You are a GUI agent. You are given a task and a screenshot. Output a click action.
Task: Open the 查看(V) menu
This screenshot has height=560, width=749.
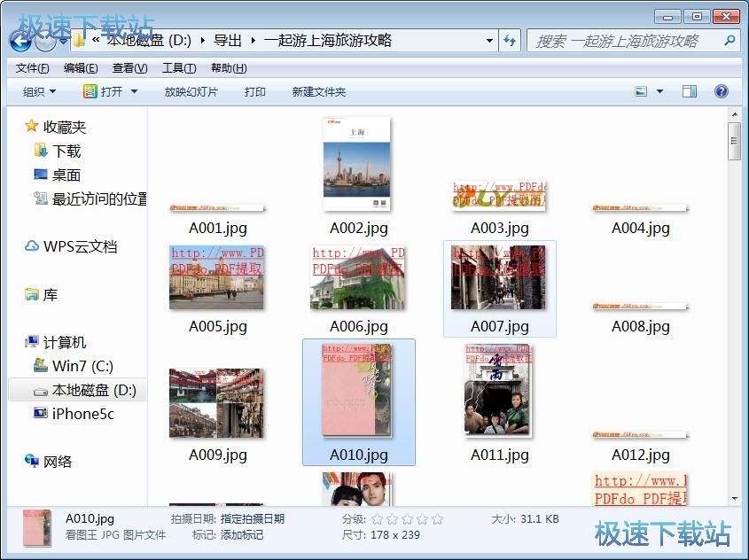pos(129,68)
